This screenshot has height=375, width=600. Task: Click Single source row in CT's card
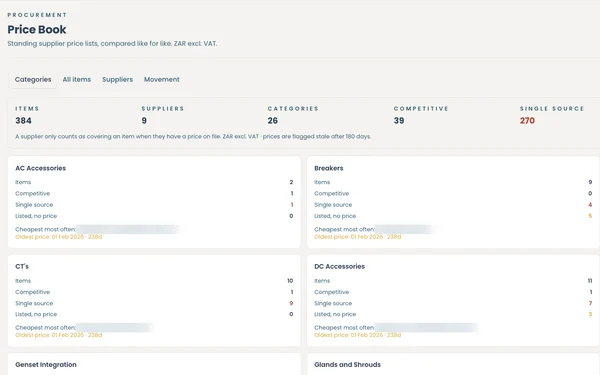154,303
